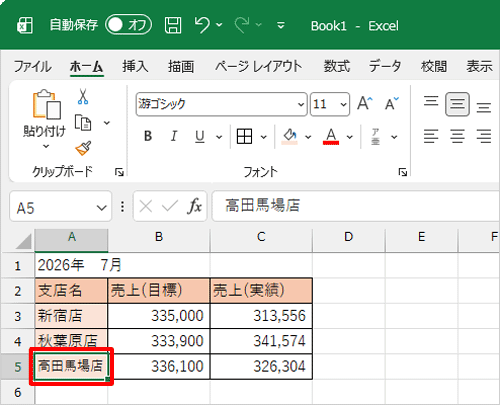Open the Undo history dropdown arrow
Viewport: 500px width, 405px height.
coord(219,25)
